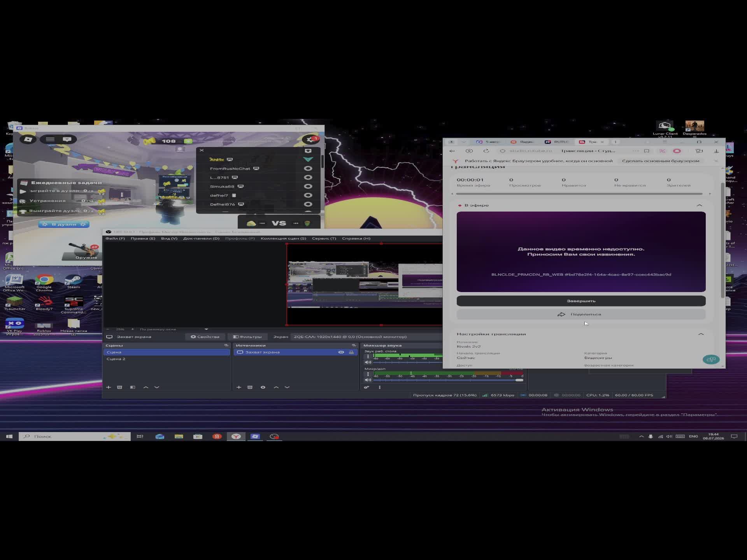Click Поделиться share button

(581, 314)
